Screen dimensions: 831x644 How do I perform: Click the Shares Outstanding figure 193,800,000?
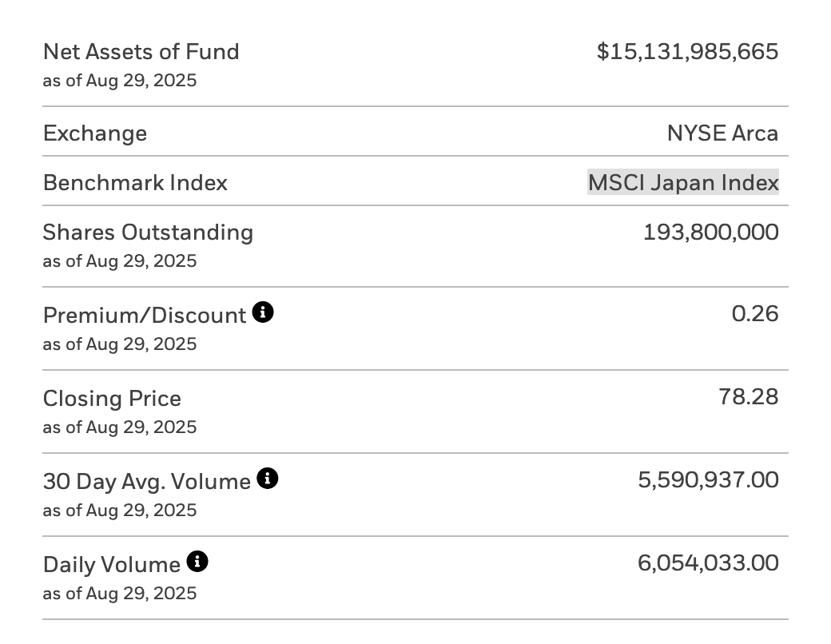point(710,232)
